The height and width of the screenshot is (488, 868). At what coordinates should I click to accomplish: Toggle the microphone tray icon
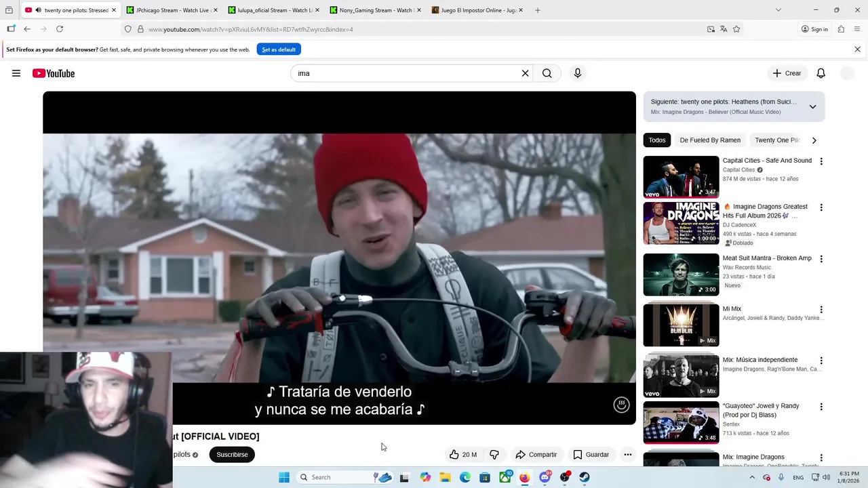point(781,477)
